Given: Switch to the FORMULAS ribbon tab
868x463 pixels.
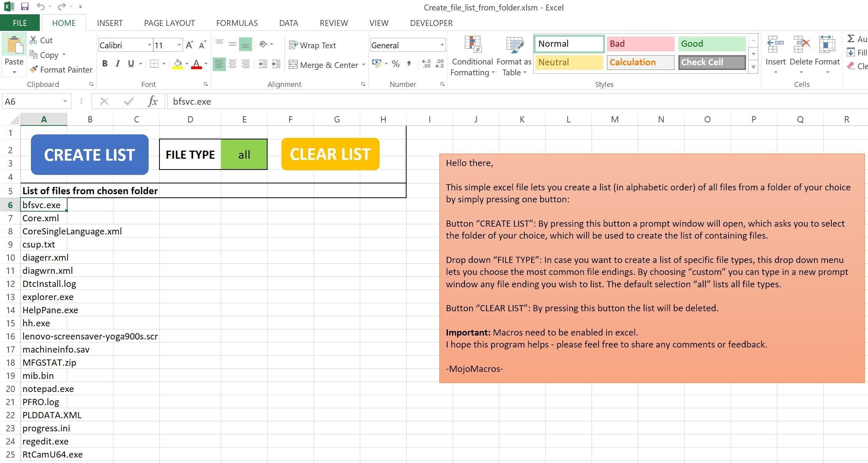Looking at the screenshot, I should pos(236,23).
